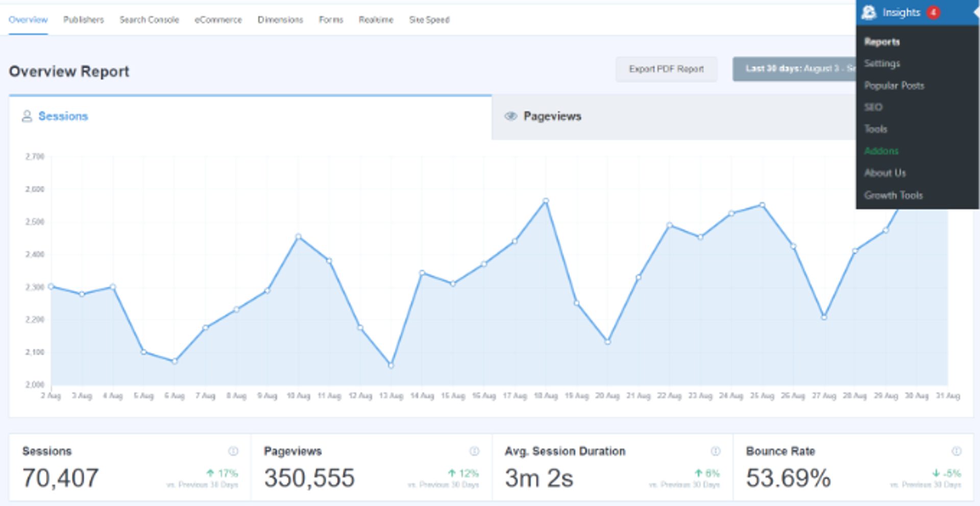Click the Export PDF Report button
This screenshot has height=506, width=980.
click(x=666, y=69)
